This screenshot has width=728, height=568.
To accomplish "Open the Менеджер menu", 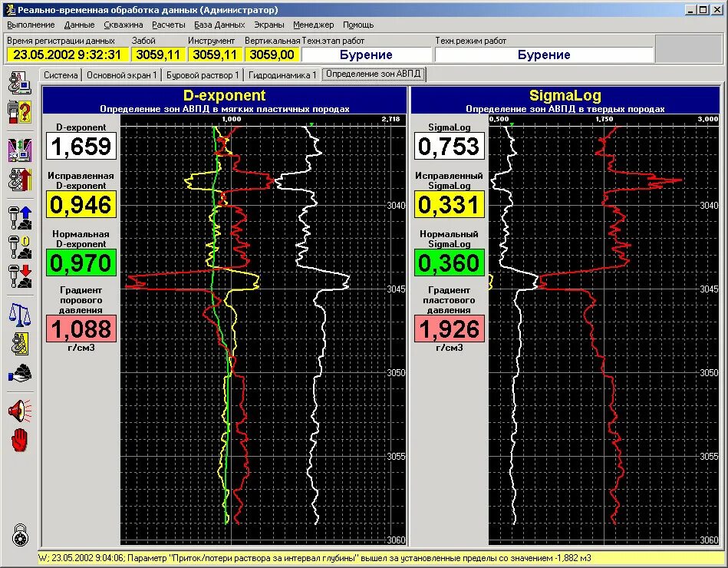I will (x=314, y=25).
